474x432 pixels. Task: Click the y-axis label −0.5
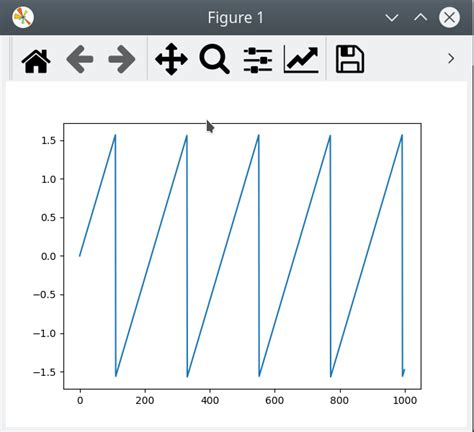click(x=44, y=295)
